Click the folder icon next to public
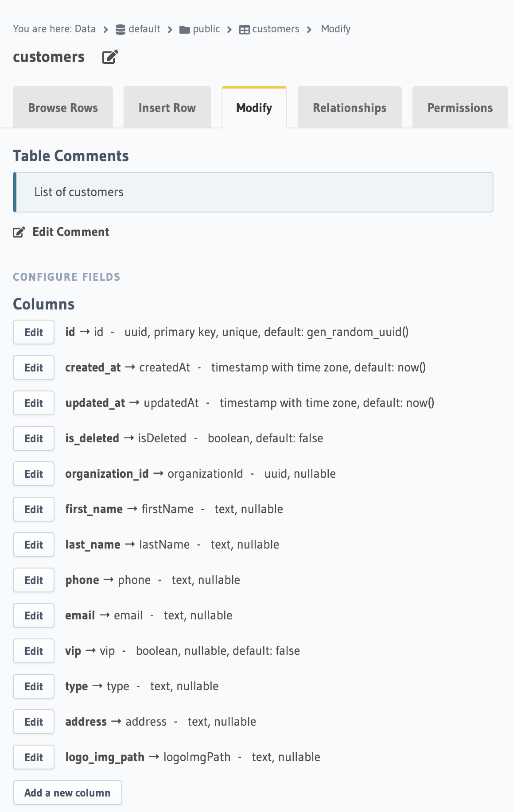The width and height of the screenshot is (513, 812). 185,30
